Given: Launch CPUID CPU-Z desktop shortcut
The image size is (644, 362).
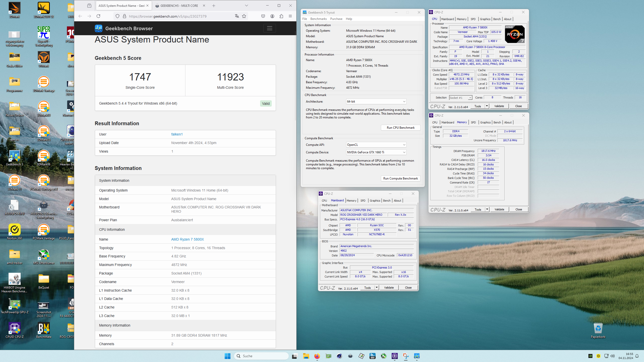Looking at the screenshot, I should tap(14, 330).
